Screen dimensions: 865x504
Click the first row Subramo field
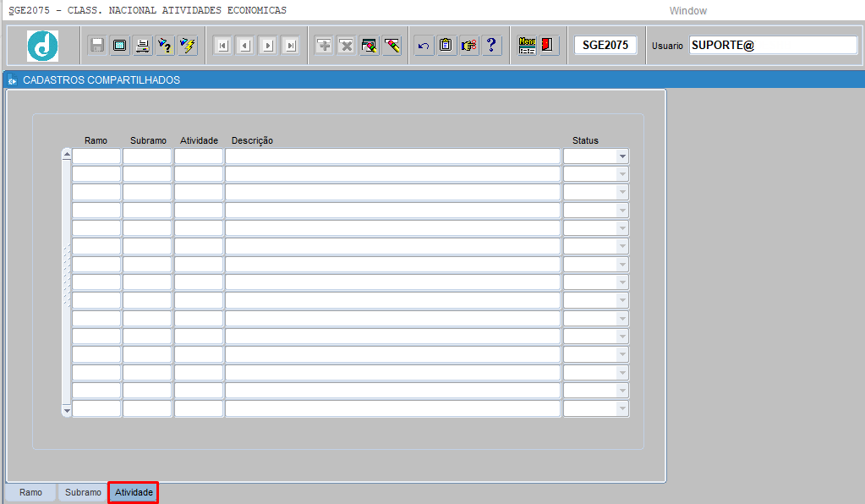(147, 156)
